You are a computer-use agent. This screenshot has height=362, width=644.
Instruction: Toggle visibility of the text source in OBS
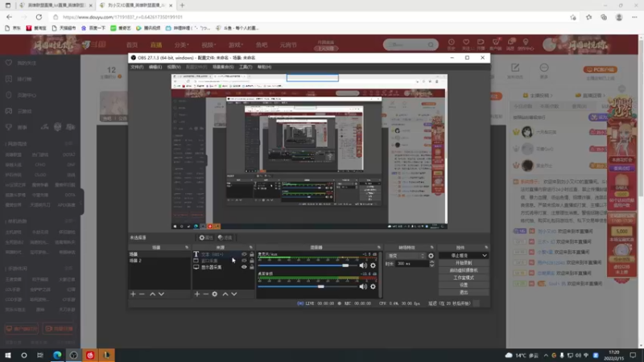pyautogui.click(x=244, y=254)
